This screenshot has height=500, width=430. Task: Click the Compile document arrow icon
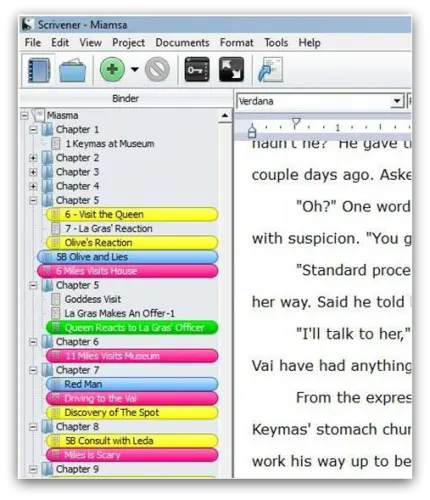(270, 69)
